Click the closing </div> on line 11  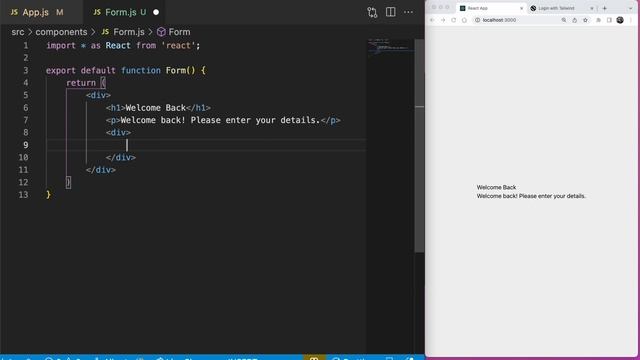(101, 170)
